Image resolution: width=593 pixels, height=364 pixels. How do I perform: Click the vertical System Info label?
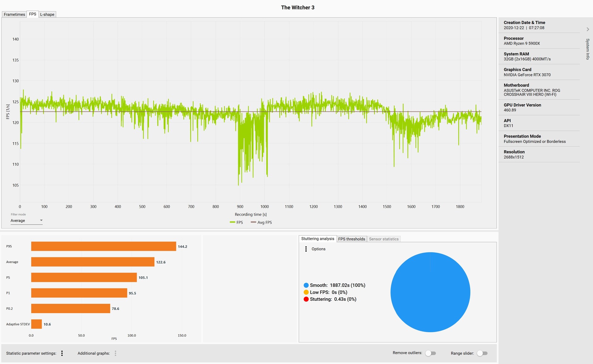588,49
